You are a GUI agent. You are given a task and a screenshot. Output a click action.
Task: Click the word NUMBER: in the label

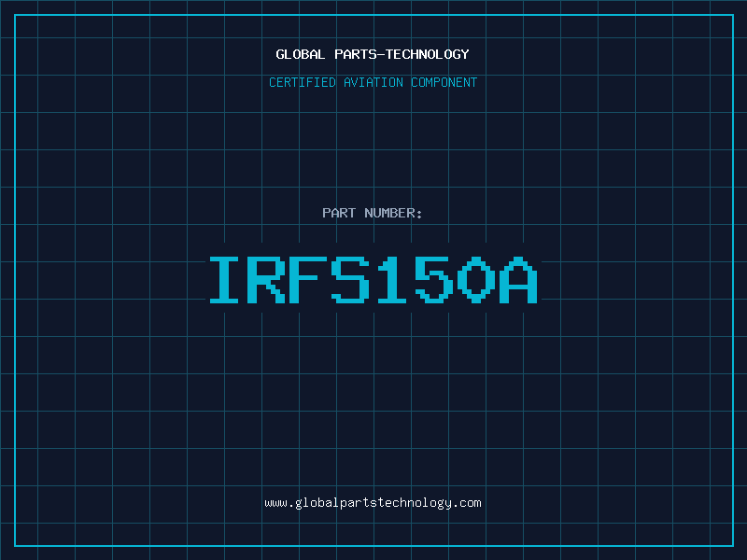[x=394, y=213]
